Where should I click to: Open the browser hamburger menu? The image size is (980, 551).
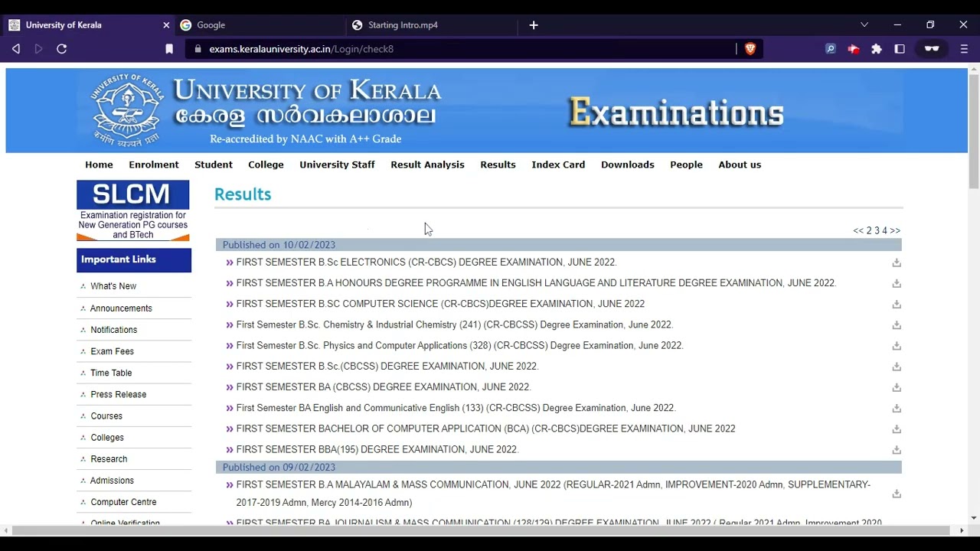click(x=964, y=49)
